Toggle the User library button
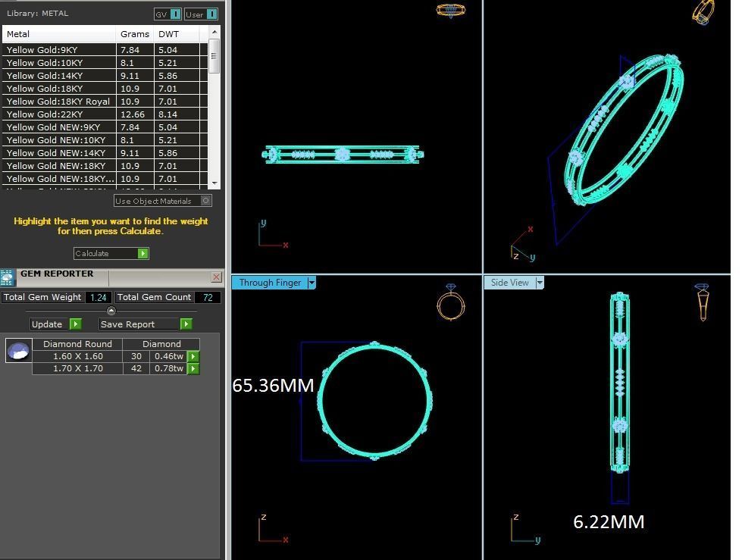Image resolution: width=742 pixels, height=560 pixels. 201,14
